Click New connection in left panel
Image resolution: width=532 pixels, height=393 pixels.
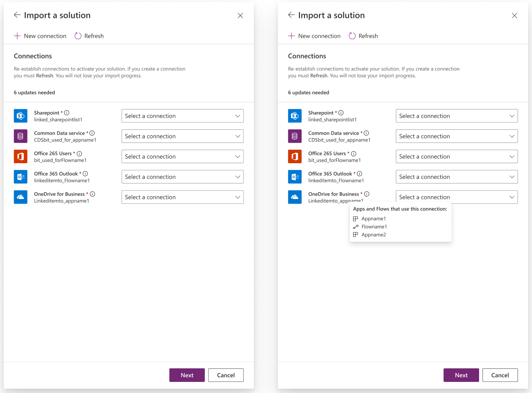point(40,36)
